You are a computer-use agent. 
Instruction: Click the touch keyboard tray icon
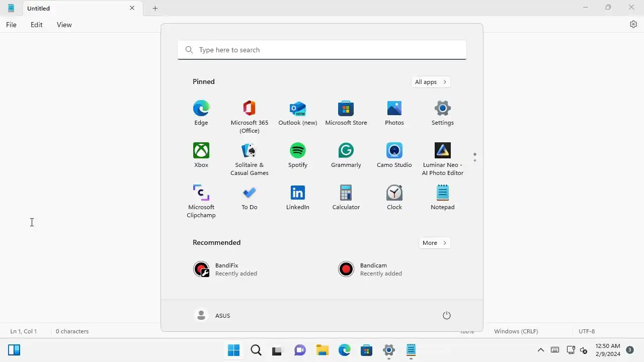pyautogui.click(x=555, y=350)
